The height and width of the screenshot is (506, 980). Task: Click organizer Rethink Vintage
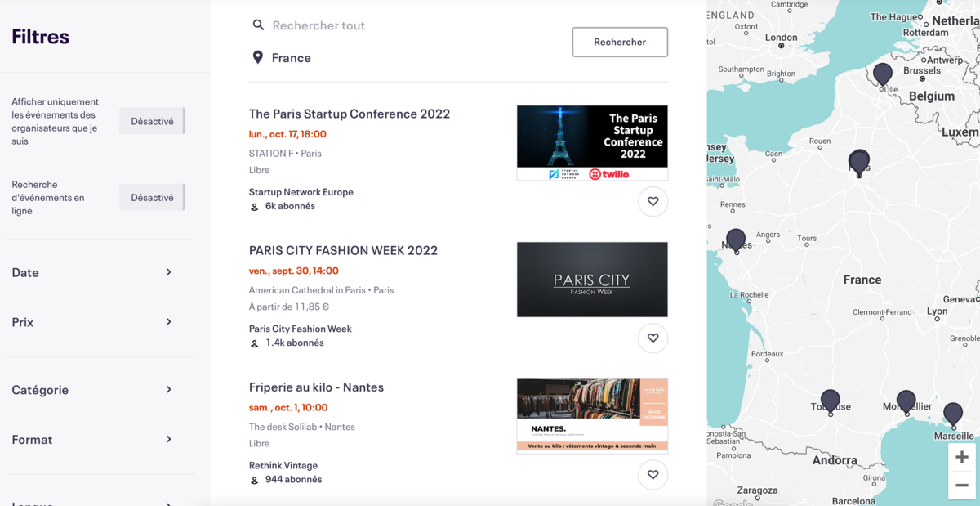tap(283, 465)
